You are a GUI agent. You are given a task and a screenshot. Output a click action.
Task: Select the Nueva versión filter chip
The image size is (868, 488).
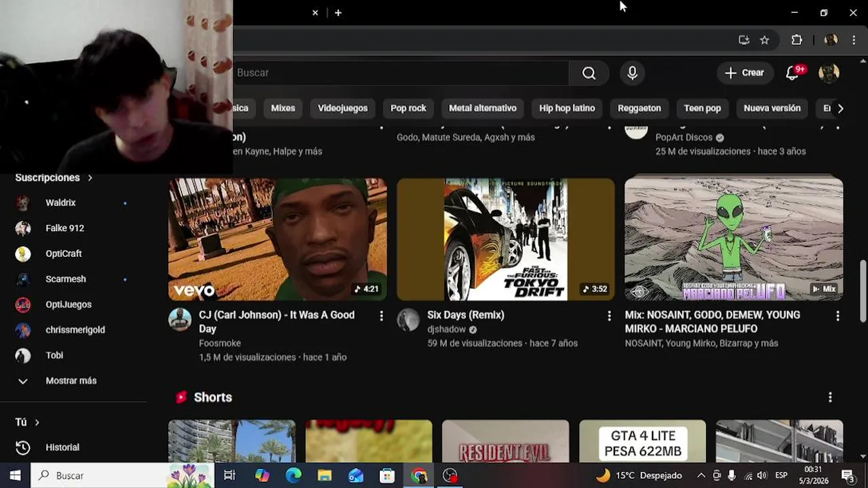pos(772,108)
